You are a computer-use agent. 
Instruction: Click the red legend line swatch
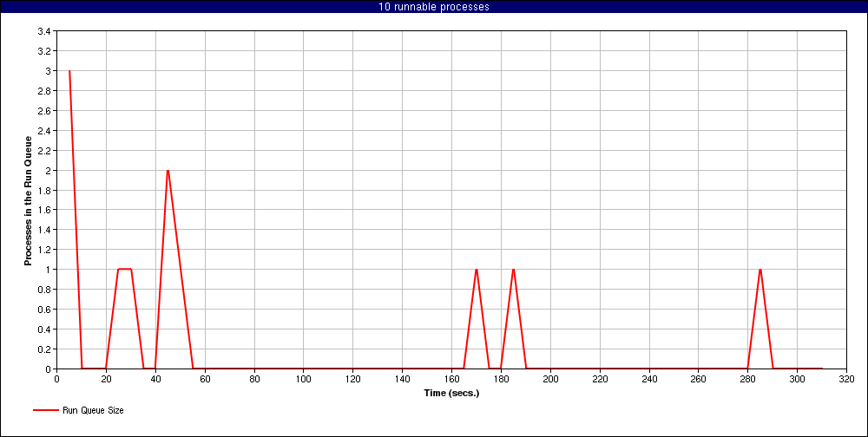click(x=45, y=410)
